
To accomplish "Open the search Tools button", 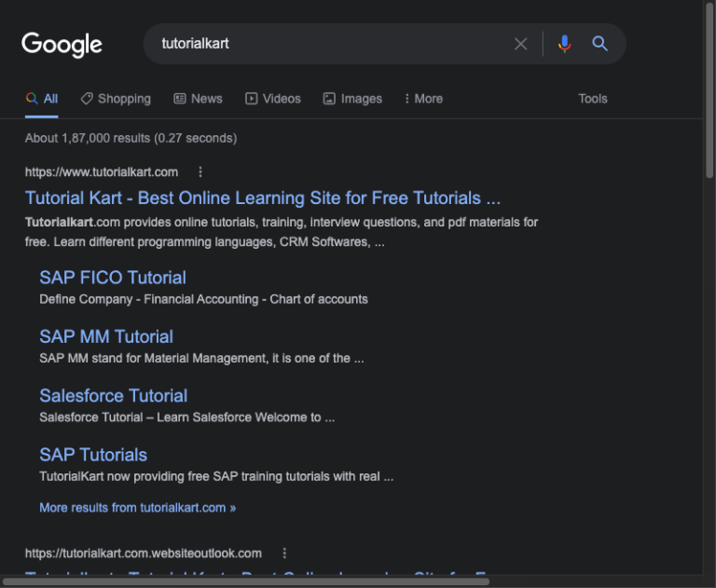I will [x=592, y=99].
